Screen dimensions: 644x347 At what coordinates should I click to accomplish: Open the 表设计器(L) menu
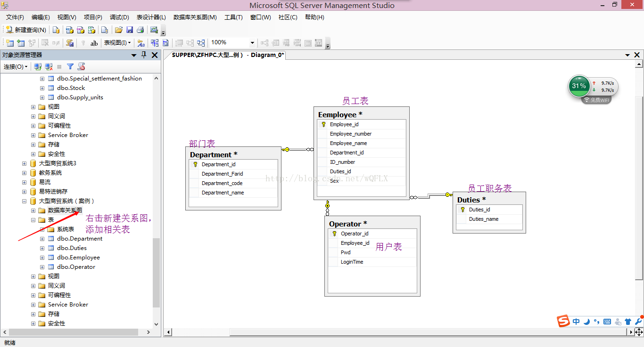point(151,17)
